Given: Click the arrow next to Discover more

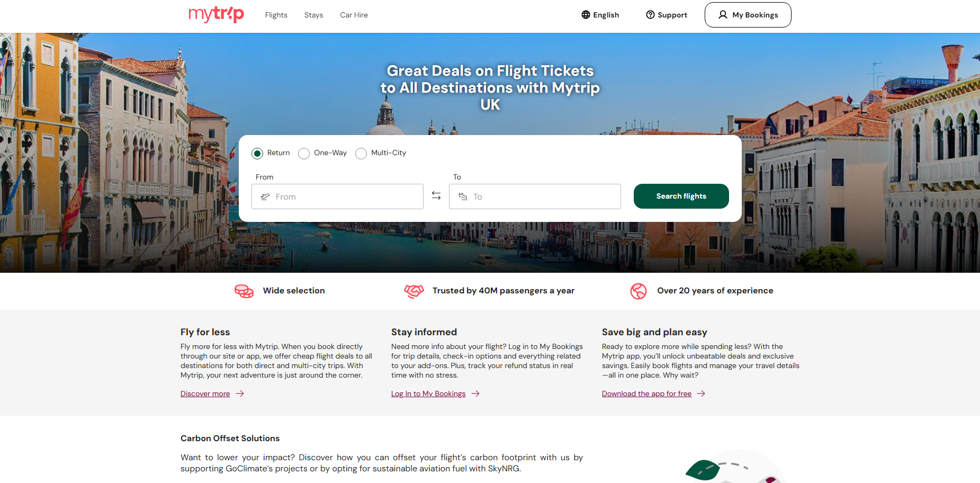Looking at the screenshot, I should 240,393.
